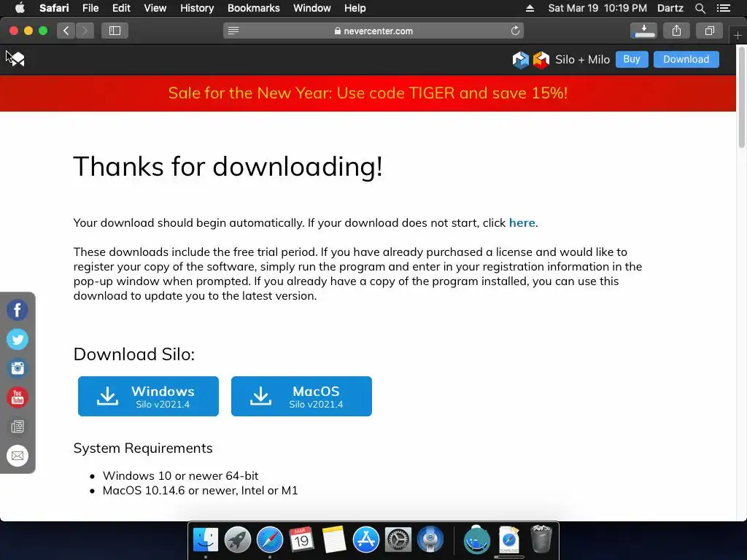Screen dimensions: 747x560
Task: Click 'Windows 10 or newer 64-bit' line
Action: [x=181, y=475]
